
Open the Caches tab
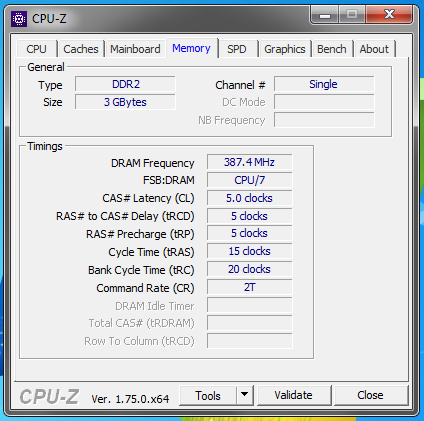point(81,49)
